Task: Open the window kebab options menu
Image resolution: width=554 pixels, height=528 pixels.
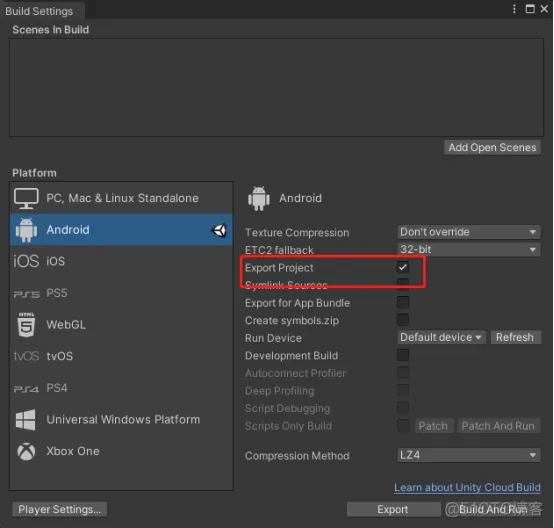Action: tap(514, 9)
